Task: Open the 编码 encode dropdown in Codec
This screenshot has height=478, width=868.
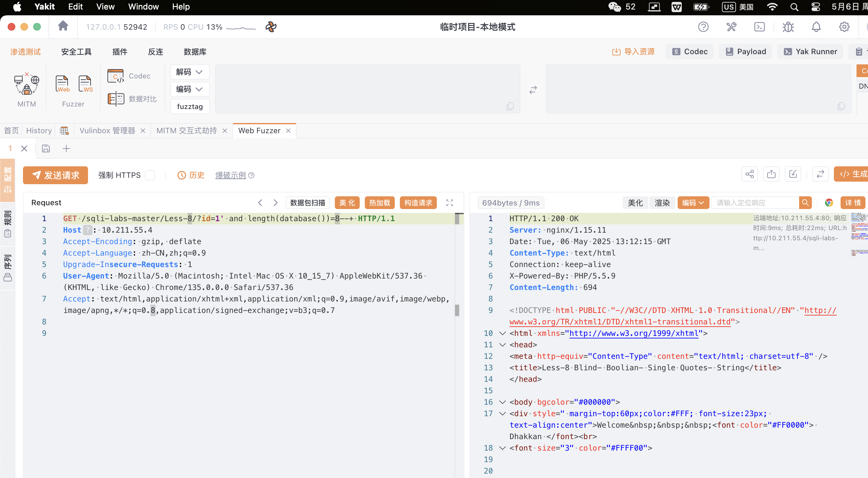Action: pyautogui.click(x=190, y=89)
